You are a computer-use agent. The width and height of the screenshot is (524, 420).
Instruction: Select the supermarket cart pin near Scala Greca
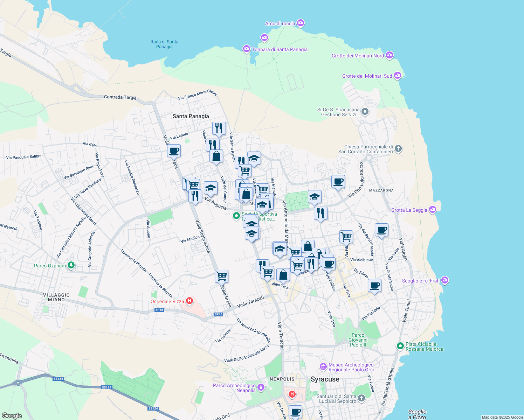click(x=221, y=276)
